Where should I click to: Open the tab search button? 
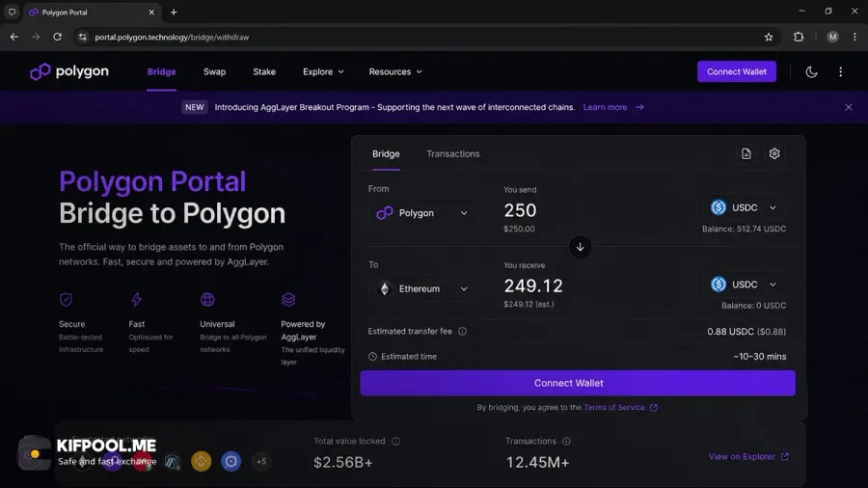pos(12,12)
